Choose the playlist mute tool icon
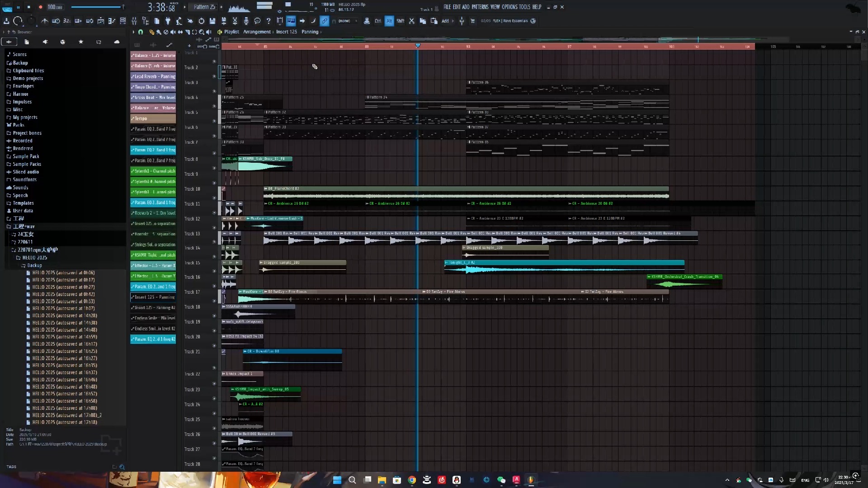Viewport: 868px width, 488px height. click(x=173, y=32)
